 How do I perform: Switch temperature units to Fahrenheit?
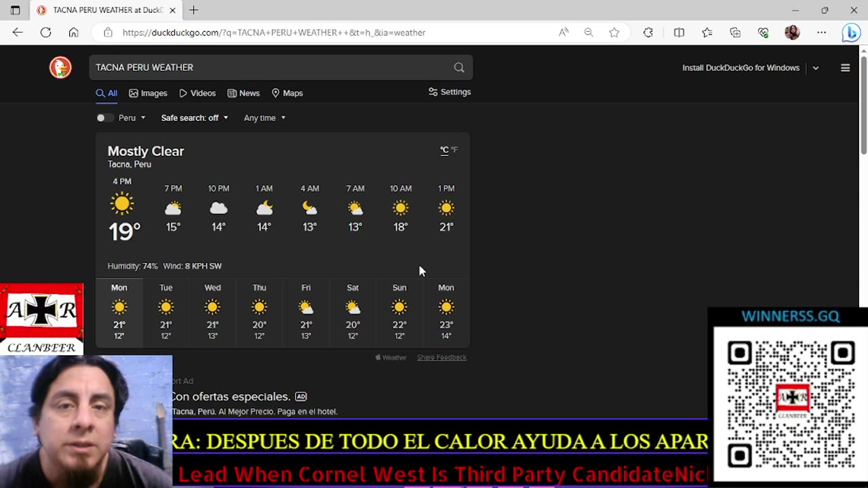point(454,150)
